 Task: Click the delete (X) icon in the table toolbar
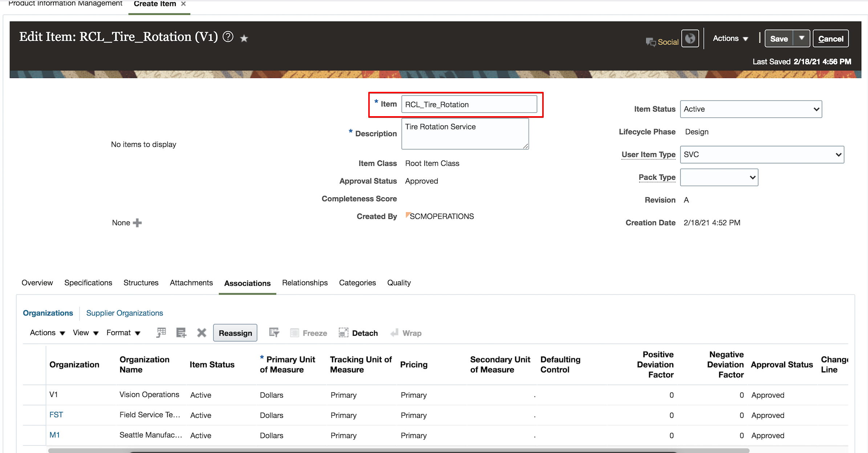pos(202,332)
